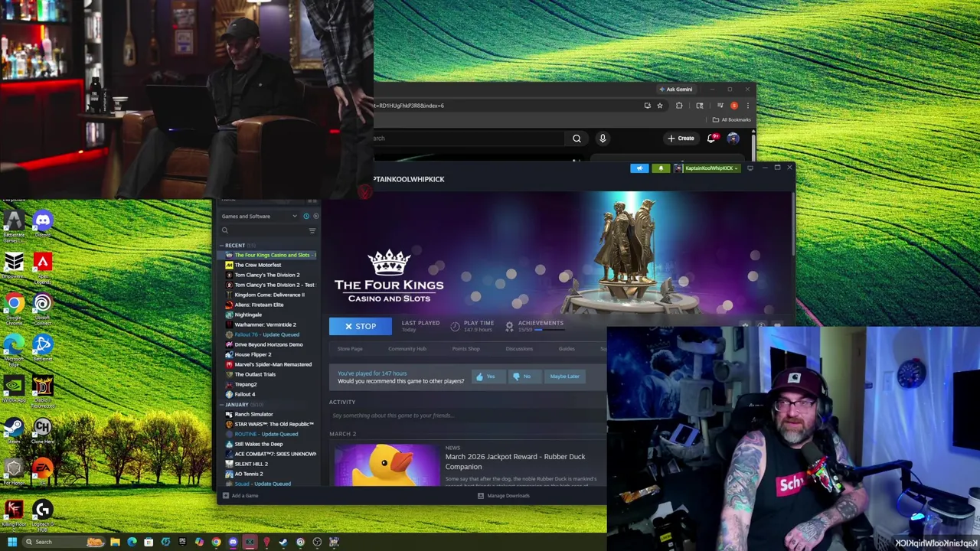This screenshot has width=980, height=551.
Task: Open File Explorer from taskbar
Action: tap(115, 543)
